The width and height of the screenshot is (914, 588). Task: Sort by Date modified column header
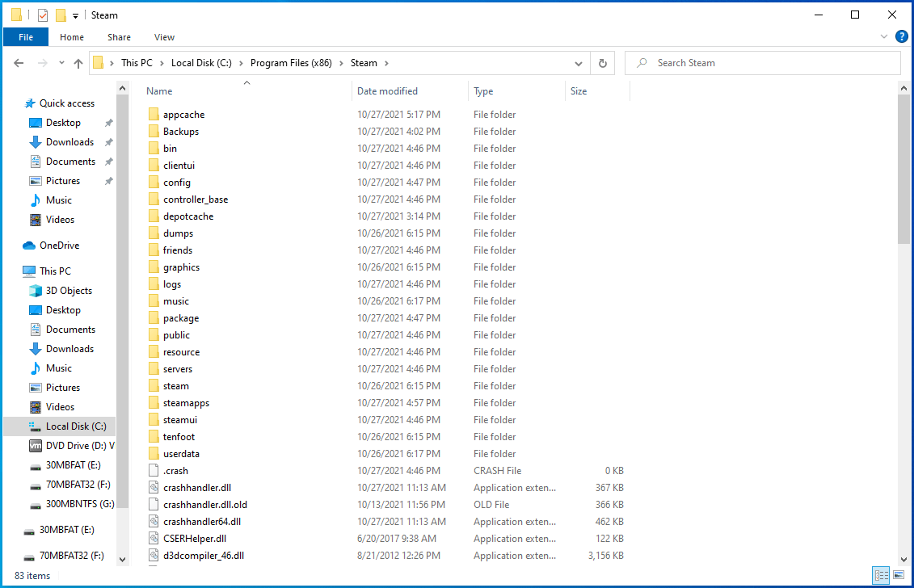[x=387, y=91]
